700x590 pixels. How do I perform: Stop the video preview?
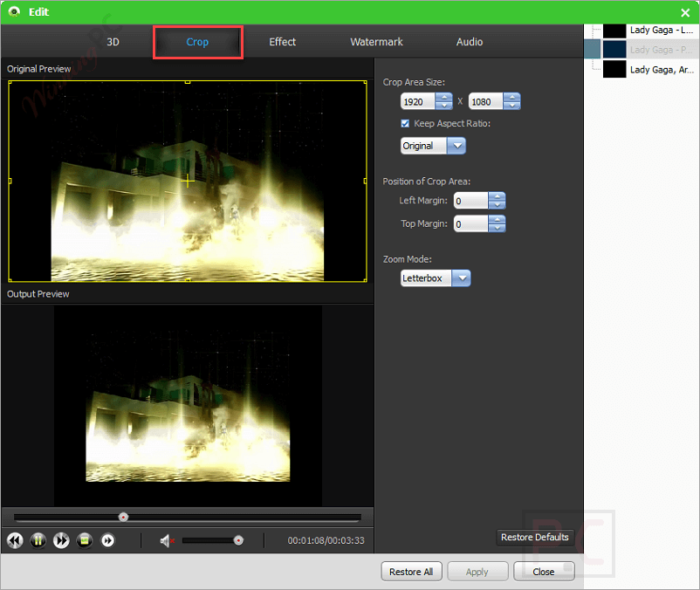click(85, 540)
